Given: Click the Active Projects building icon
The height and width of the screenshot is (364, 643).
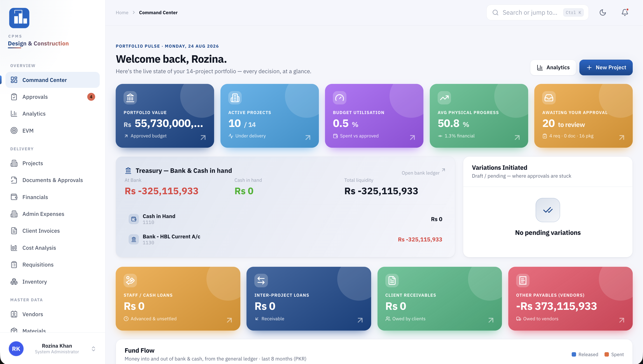Looking at the screenshot, I should [235, 98].
